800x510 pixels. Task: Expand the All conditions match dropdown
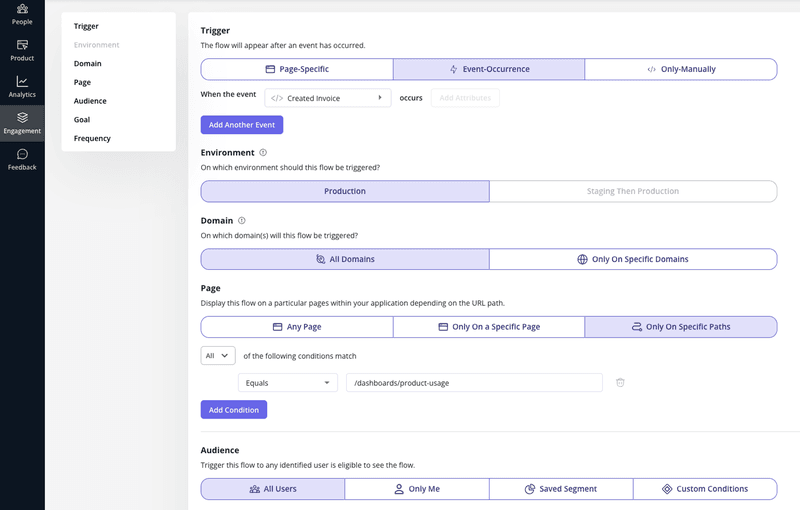pyautogui.click(x=218, y=355)
